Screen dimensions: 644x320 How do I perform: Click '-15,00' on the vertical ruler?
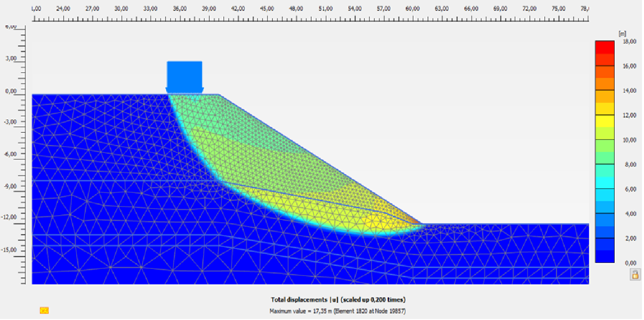tap(9, 250)
